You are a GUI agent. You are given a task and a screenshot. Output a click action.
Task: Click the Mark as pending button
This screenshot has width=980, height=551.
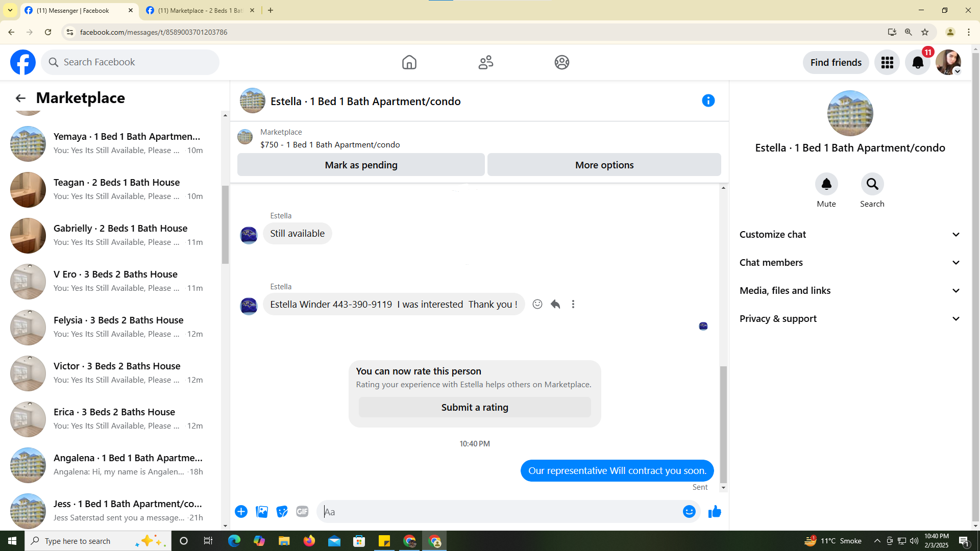click(361, 165)
